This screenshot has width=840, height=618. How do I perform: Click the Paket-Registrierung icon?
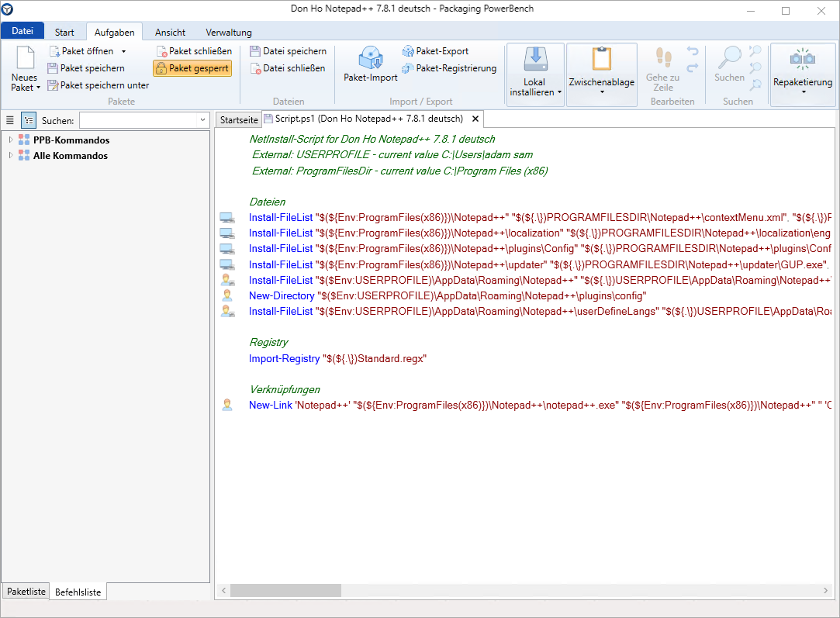coord(408,68)
